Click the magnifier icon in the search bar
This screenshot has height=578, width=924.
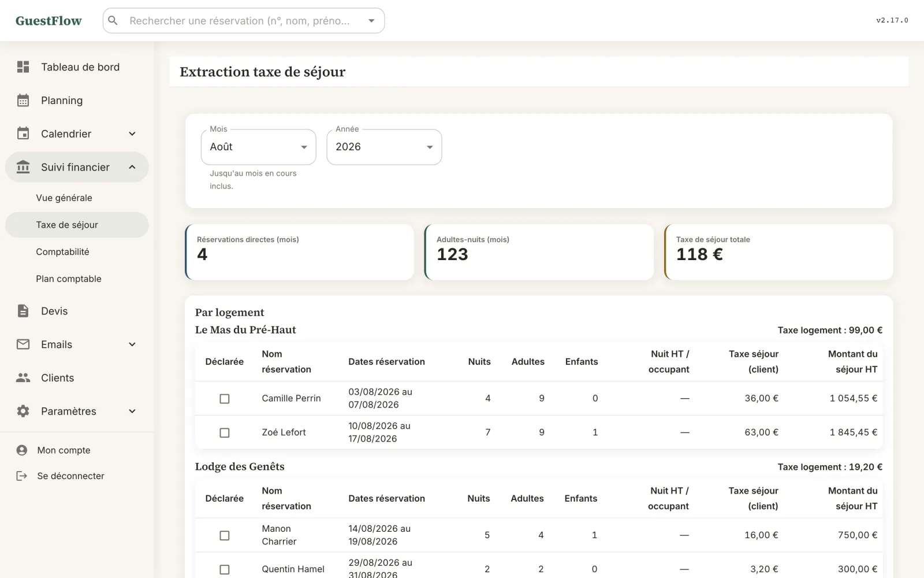[113, 21]
